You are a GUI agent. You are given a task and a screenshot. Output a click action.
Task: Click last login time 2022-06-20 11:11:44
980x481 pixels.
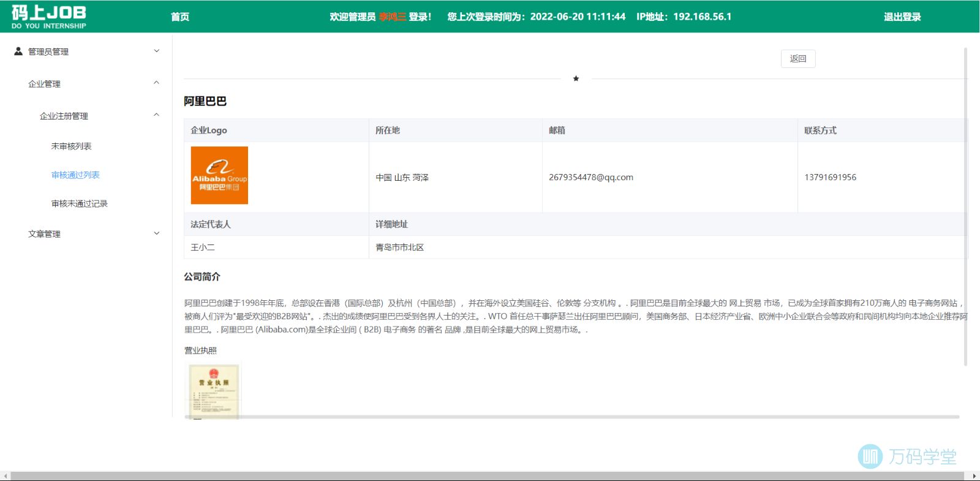tap(578, 17)
